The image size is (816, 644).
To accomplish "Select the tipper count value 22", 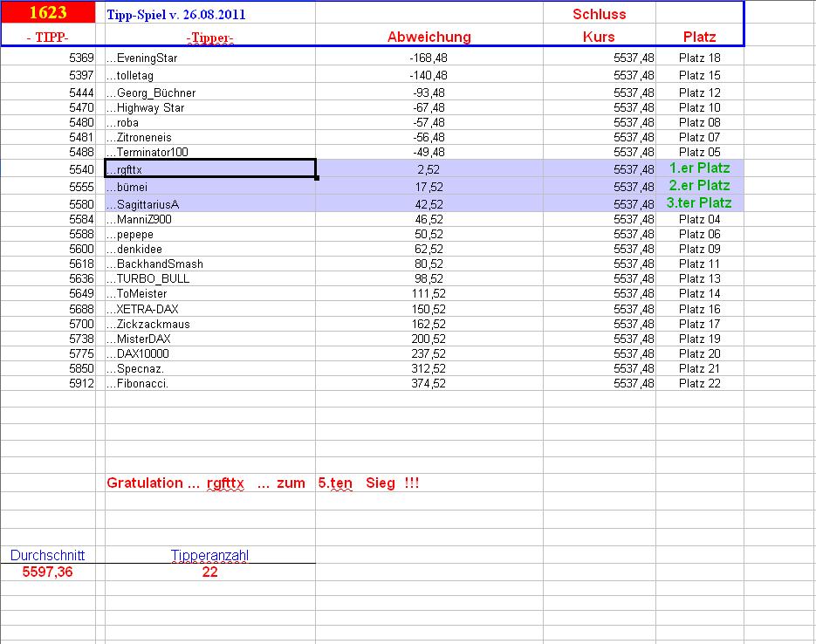I will click(210, 572).
